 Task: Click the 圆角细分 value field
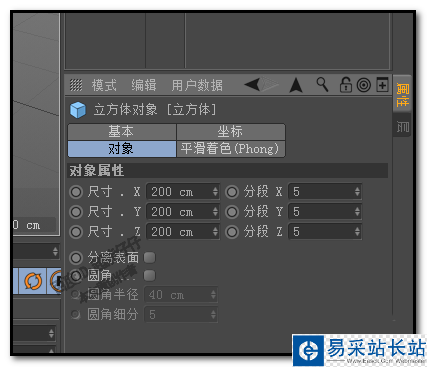(181, 314)
